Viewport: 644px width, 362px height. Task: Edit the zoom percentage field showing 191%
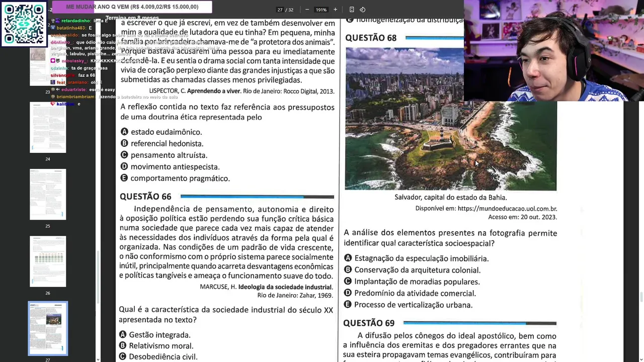[321, 10]
